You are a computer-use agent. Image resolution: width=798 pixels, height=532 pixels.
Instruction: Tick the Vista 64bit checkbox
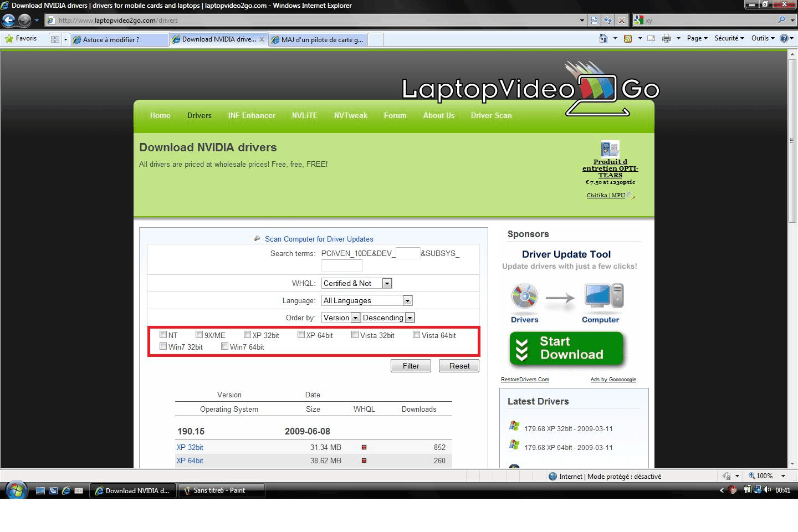pos(417,335)
